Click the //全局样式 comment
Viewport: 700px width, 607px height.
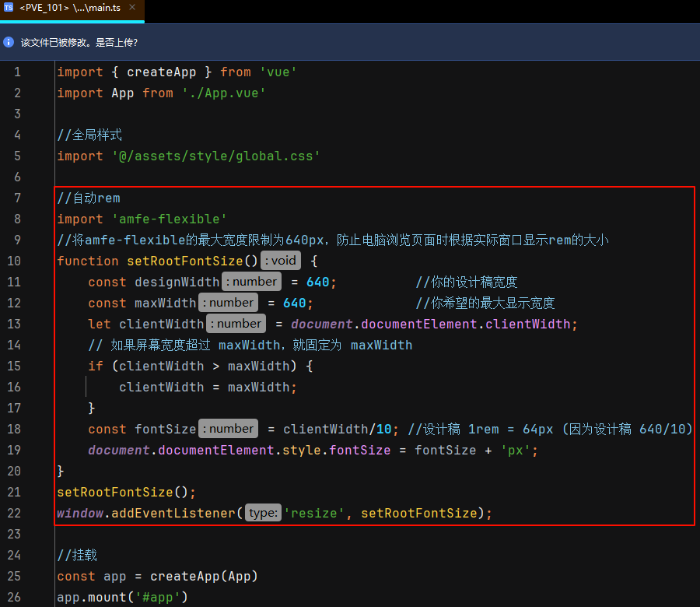pos(89,135)
